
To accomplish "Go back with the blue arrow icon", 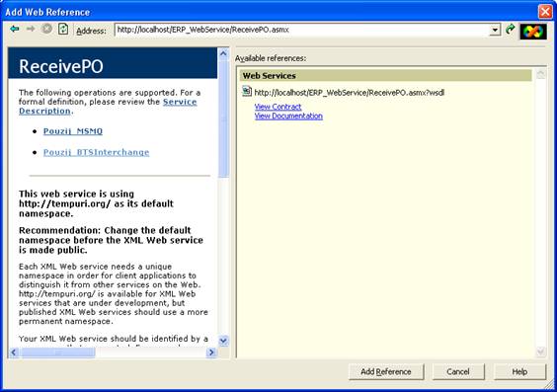I will point(15,29).
